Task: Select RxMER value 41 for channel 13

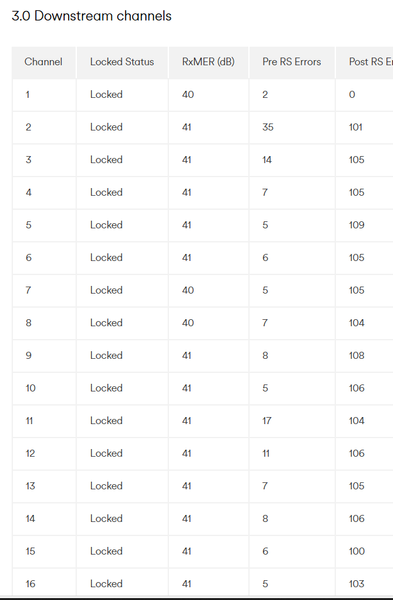Action: pos(187,486)
